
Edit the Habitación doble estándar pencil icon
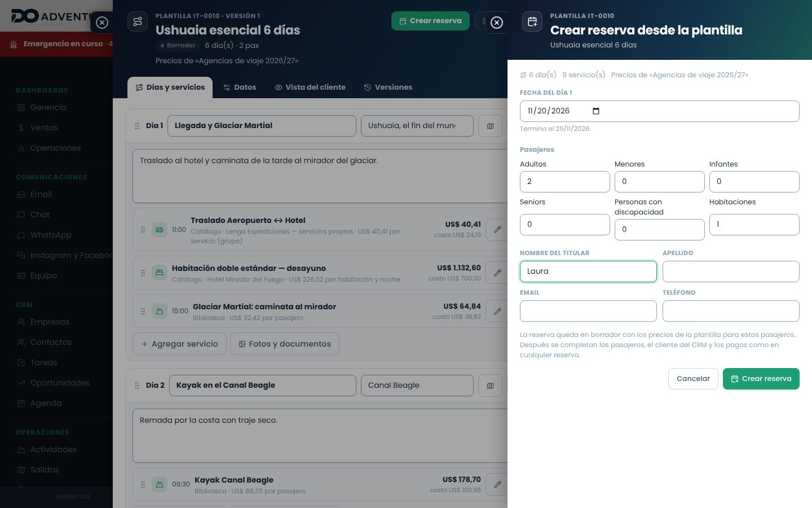point(497,273)
